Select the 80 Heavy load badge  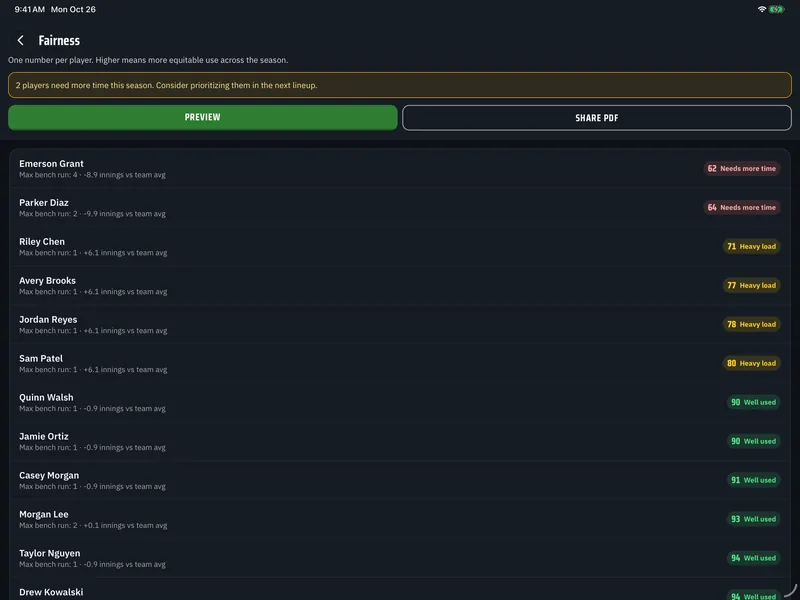[x=751, y=363]
